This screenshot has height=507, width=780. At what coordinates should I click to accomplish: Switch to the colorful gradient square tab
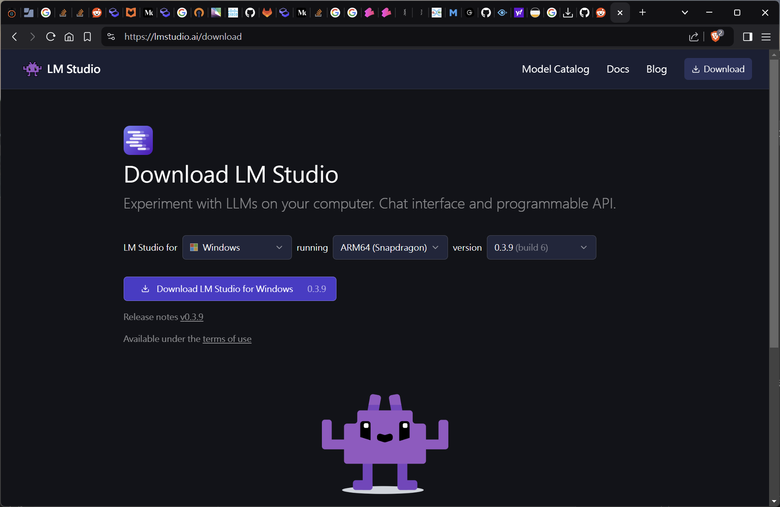click(216, 13)
